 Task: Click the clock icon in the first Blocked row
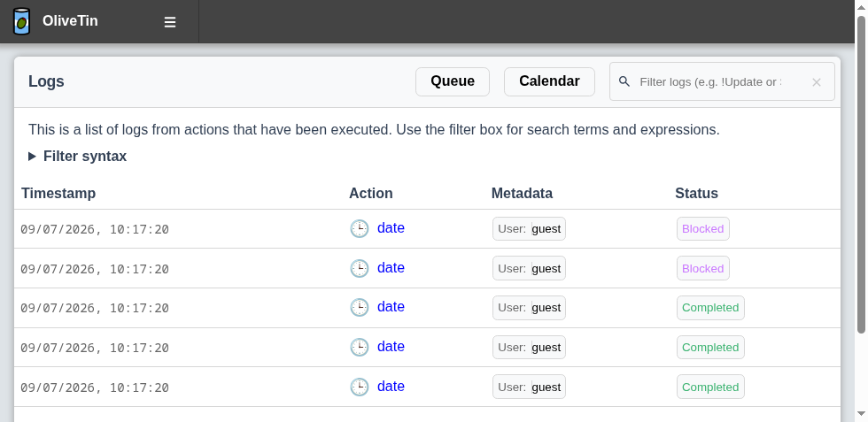[360, 228]
